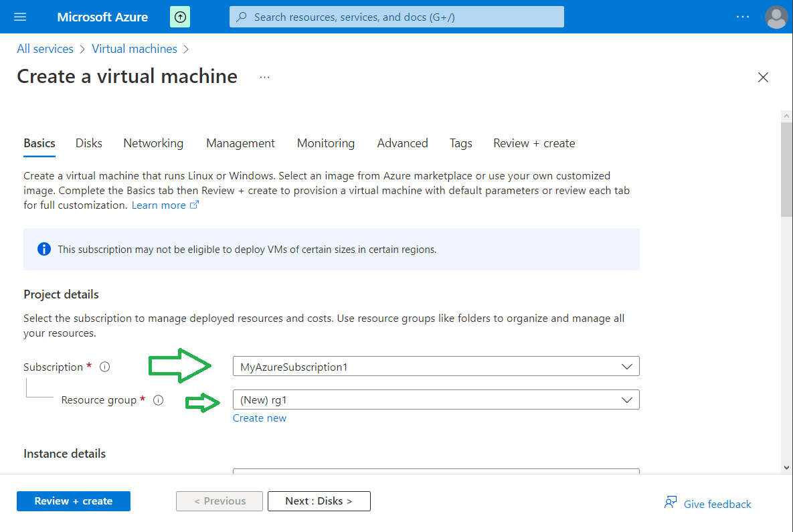This screenshot has height=532, width=793.
Task: Click the Subscription field label
Action: point(53,367)
